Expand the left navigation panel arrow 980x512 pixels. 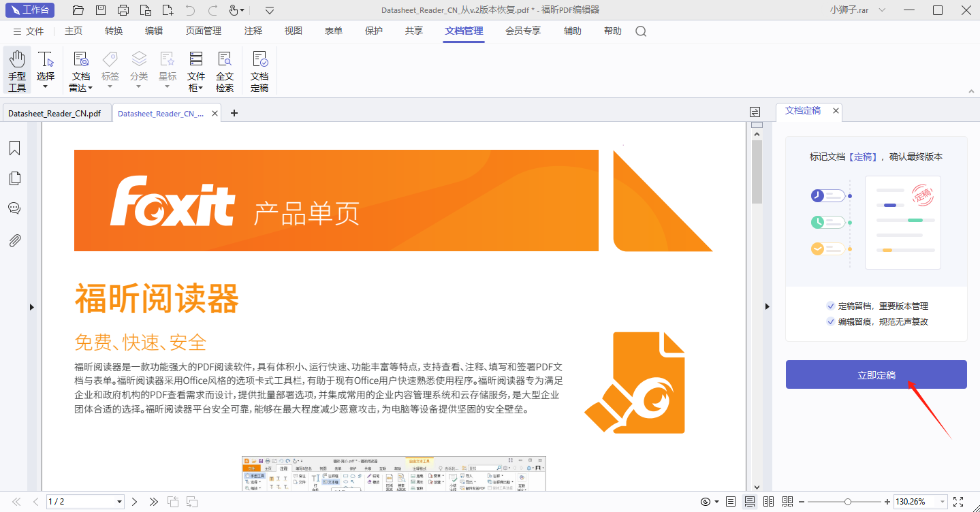coord(31,308)
